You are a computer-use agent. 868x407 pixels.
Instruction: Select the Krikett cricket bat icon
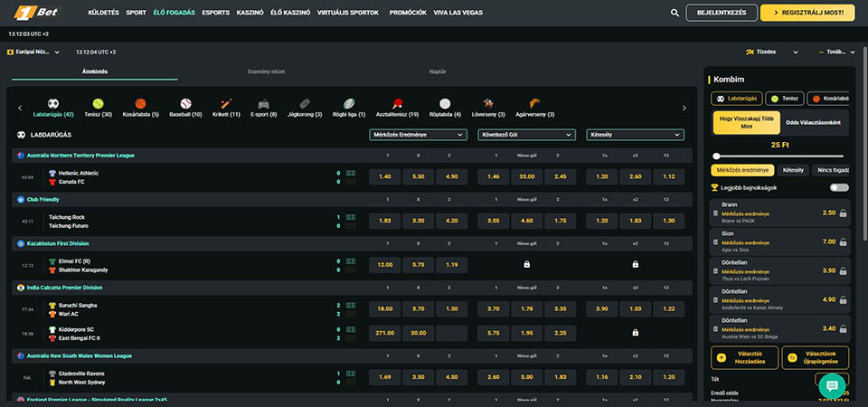coord(226,103)
